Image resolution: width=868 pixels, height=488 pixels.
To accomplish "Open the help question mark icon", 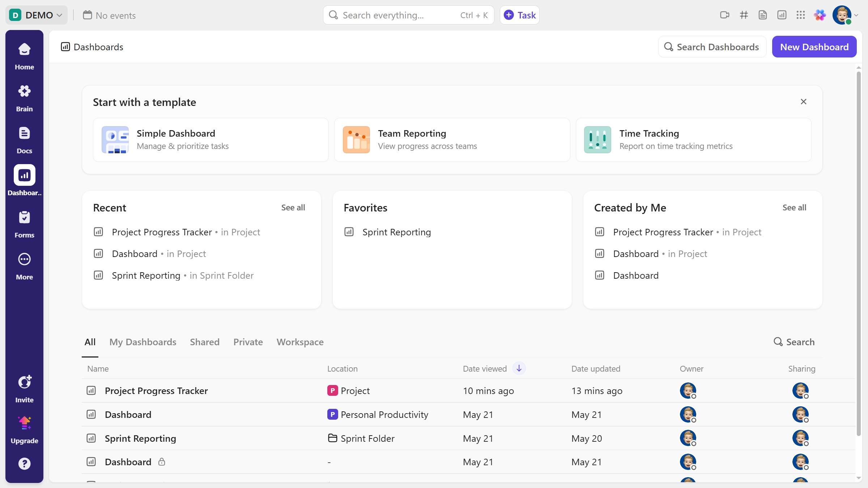I will (24, 463).
